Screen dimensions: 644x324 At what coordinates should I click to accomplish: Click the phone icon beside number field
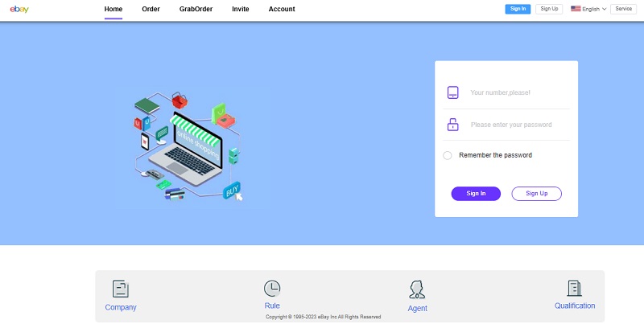click(x=453, y=92)
